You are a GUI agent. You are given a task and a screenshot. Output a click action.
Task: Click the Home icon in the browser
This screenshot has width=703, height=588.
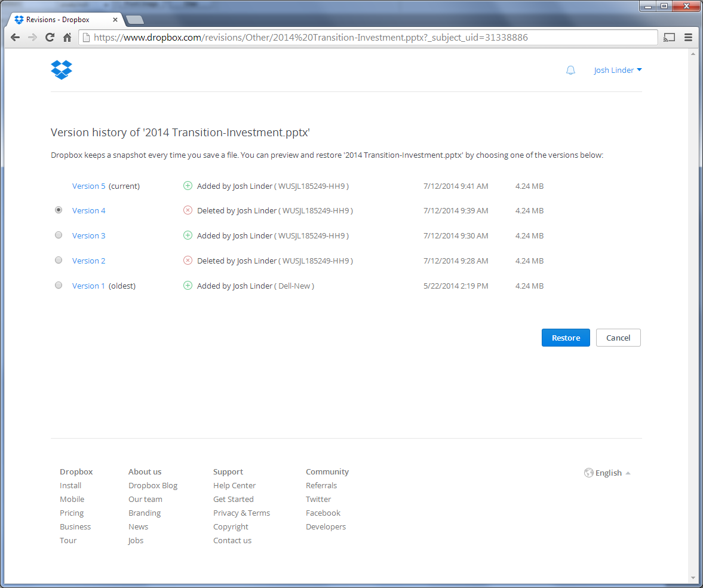pos(67,36)
